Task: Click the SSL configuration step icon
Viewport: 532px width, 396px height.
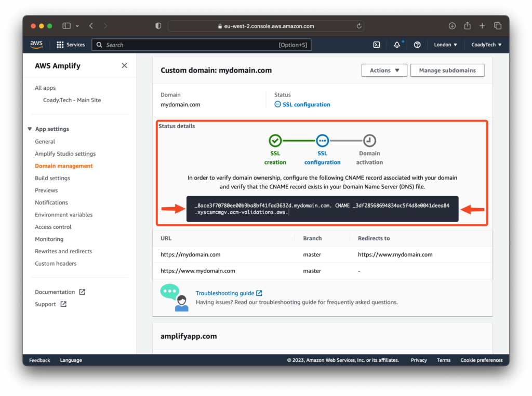Action: [322, 140]
